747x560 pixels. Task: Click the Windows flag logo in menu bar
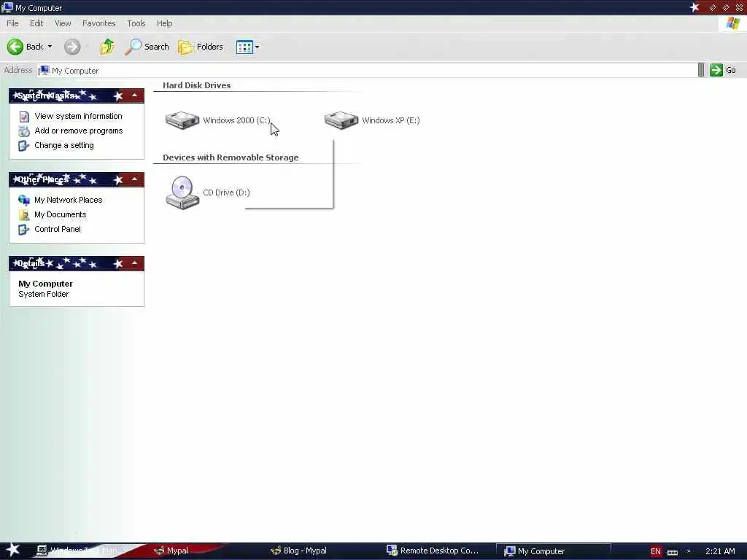pyautogui.click(x=732, y=23)
